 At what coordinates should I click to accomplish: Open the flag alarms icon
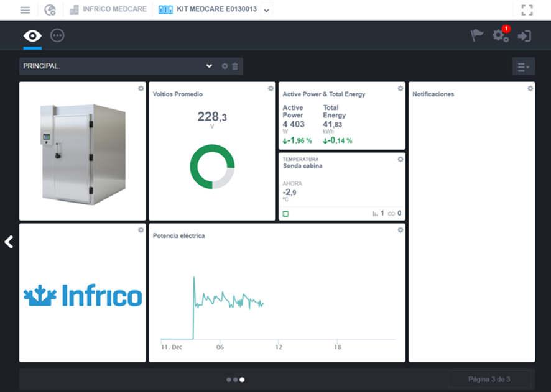pyautogui.click(x=477, y=35)
